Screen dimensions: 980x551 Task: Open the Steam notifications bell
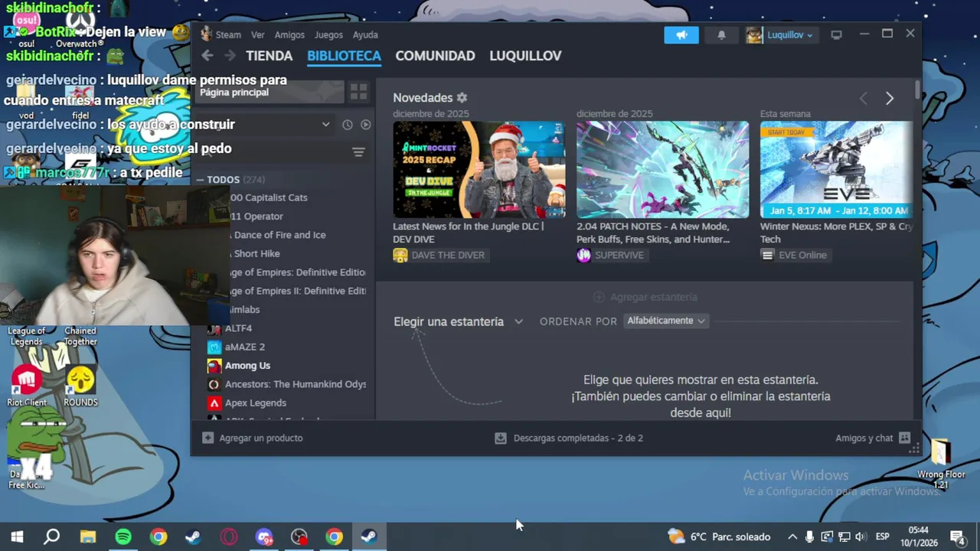click(x=721, y=34)
